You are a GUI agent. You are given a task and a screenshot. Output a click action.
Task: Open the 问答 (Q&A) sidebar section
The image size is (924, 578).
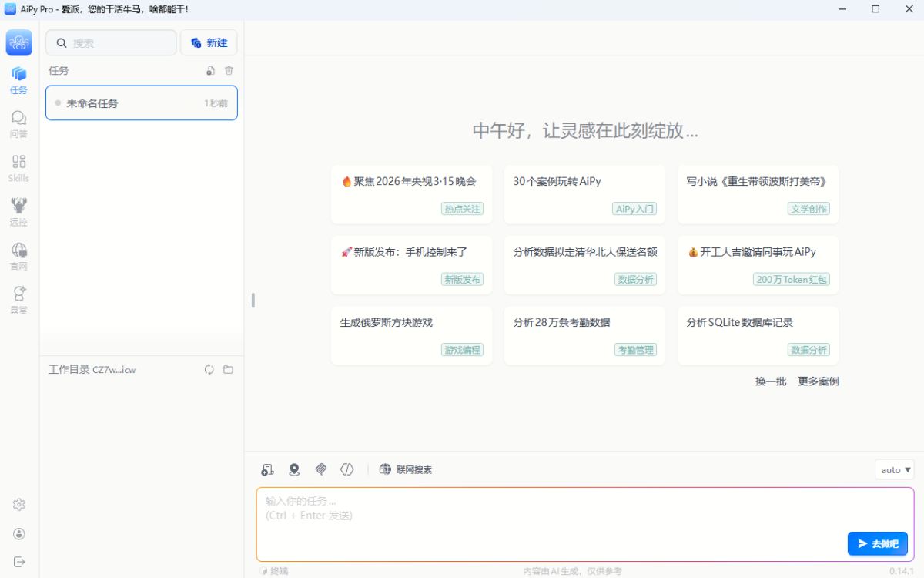pyautogui.click(x=19, y=123)
